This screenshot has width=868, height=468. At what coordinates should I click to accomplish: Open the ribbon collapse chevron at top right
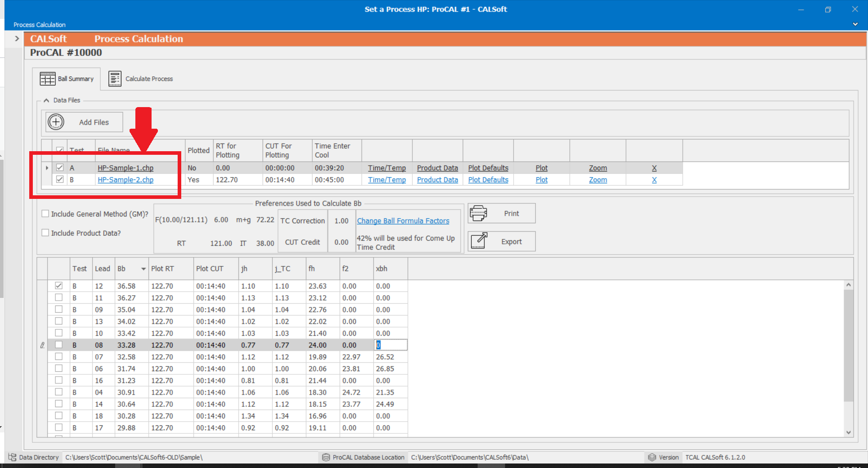point(855,24)
